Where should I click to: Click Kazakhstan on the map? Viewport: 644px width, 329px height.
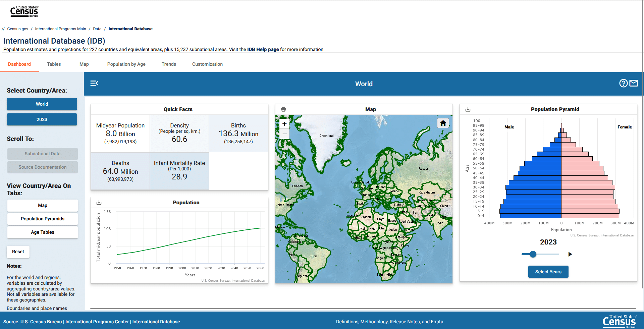[x=427, y=193]
